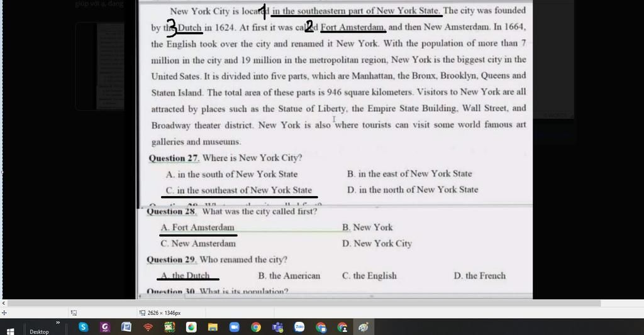644x335 pixels.
Task: Open Foxit PDF reader taskbar icon
Action: 105,327
